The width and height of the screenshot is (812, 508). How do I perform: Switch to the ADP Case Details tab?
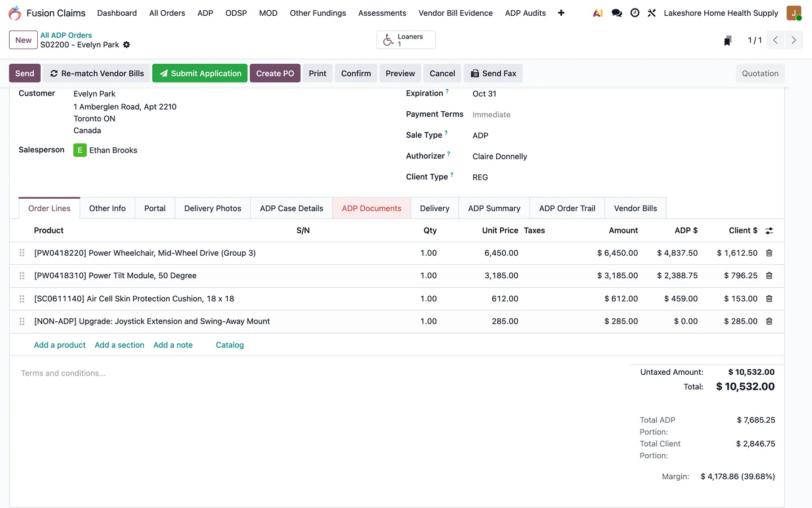[x=292, y=208]
